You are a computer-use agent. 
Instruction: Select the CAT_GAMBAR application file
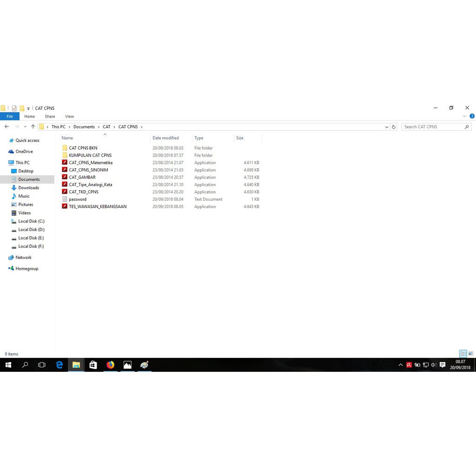tap(82, 177)
